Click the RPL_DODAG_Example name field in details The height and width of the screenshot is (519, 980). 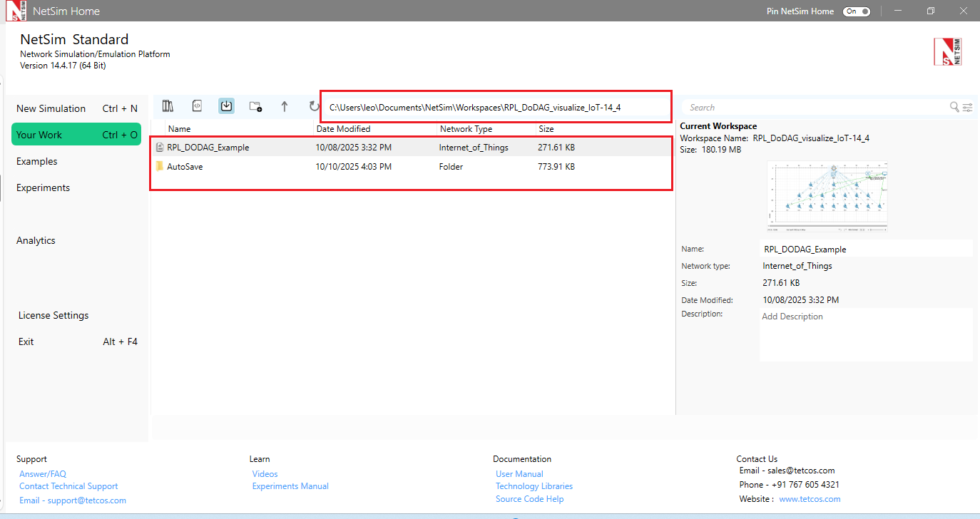(867, 249)
